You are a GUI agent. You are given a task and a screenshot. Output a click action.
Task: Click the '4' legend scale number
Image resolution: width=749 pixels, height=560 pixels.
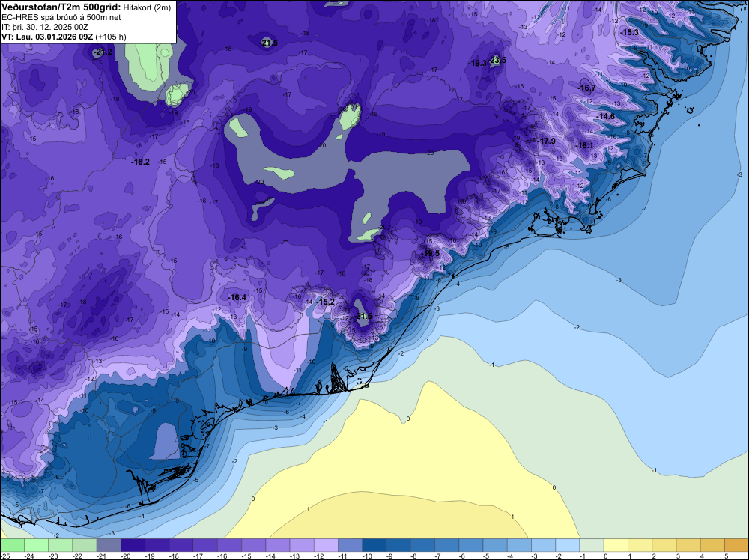coord(703,556)
